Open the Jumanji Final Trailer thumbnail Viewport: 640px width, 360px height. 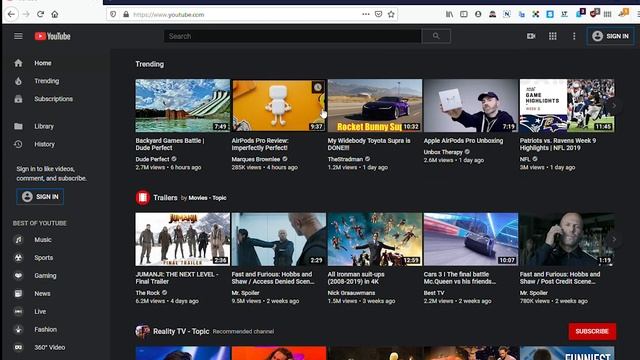pos(183,239)
